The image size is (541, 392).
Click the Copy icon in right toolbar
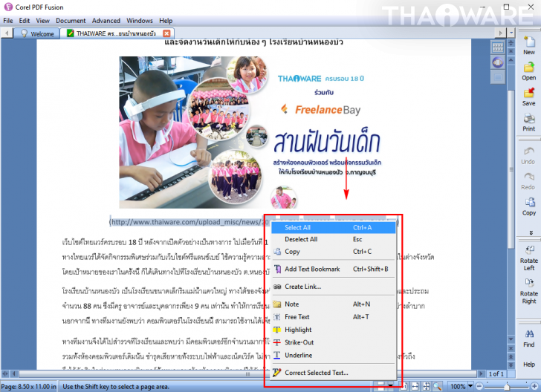coord(529,203)
